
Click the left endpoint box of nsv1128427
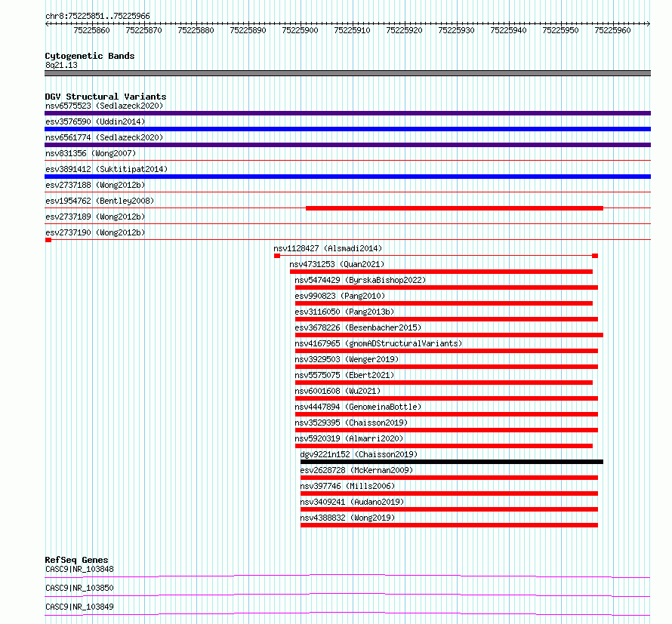tap(277, 256)
